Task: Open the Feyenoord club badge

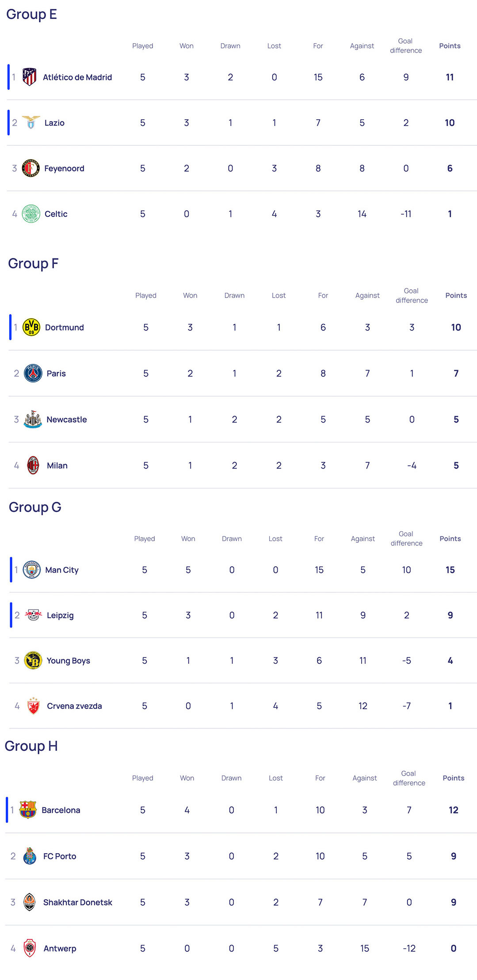Action: coord(31,168)
